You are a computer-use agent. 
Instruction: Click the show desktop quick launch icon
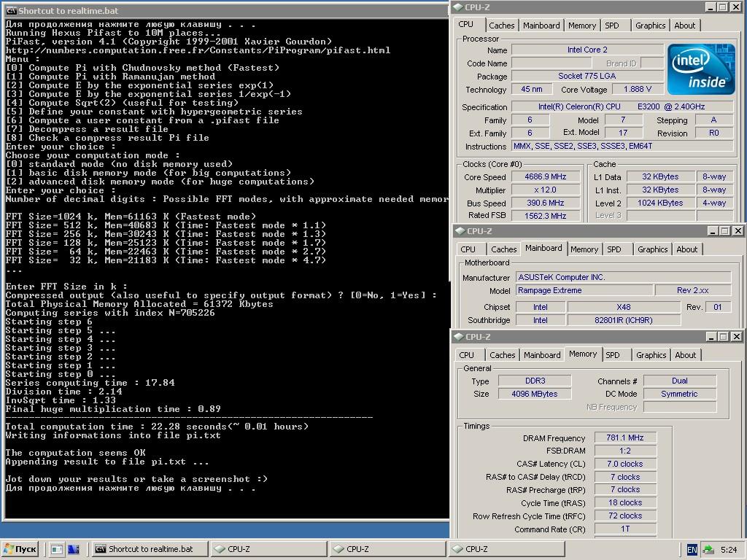pyautogui.click(x=57, y=549)
